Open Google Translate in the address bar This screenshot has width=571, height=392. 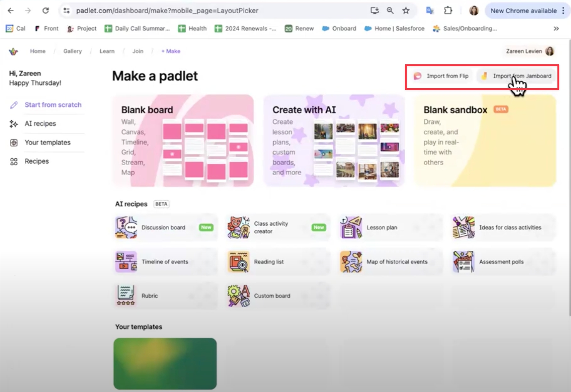(430, 10)
